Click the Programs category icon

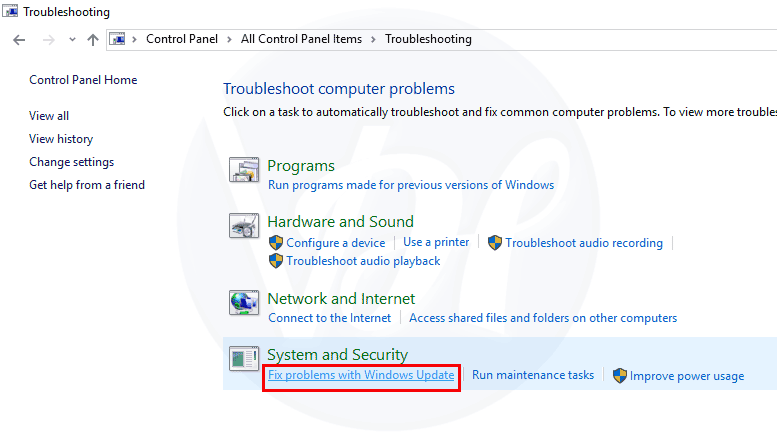click(x=244, y=170)
